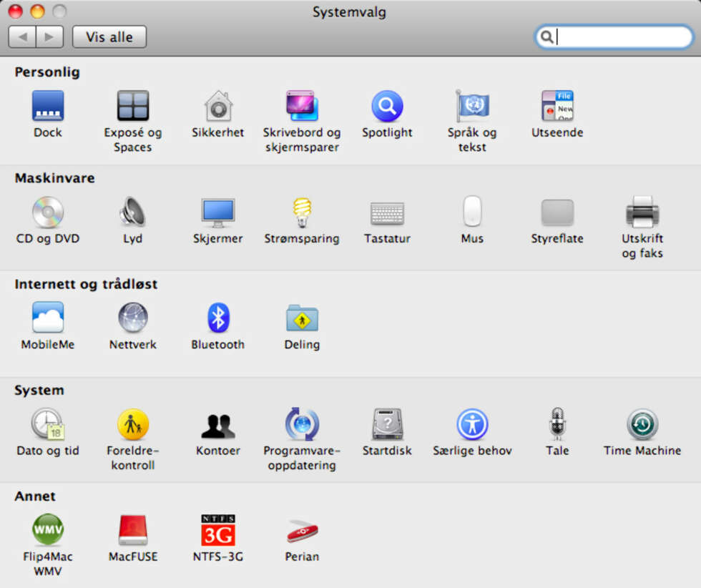Open Tale speech preferences
Viewport: 701px width, 588px height.
click(x=557, y=423)
